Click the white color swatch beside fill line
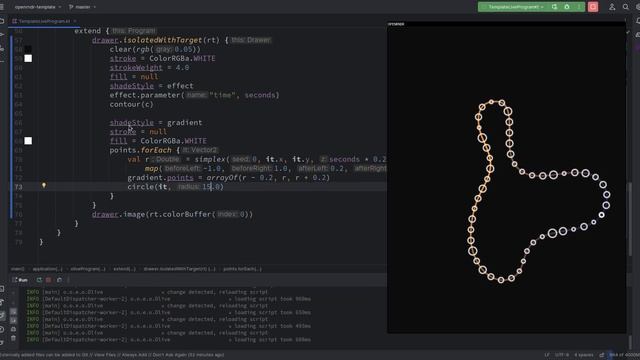 coord(28,141)
